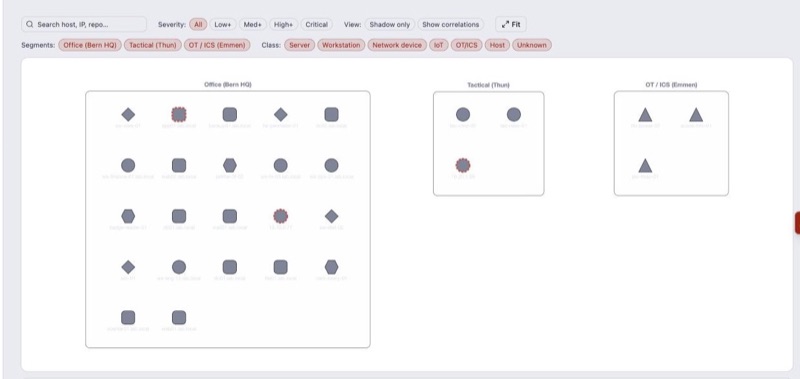Click the Fit button

coord(511,24)
